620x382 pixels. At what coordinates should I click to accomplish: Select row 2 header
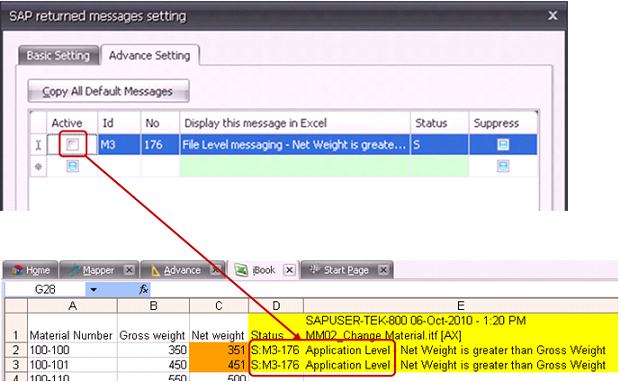[x=16, y=350]
